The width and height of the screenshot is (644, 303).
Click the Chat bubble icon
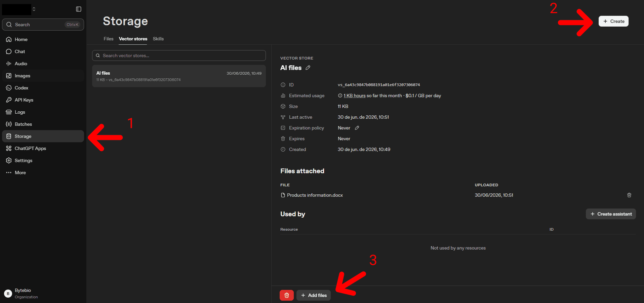coord(9,51)
